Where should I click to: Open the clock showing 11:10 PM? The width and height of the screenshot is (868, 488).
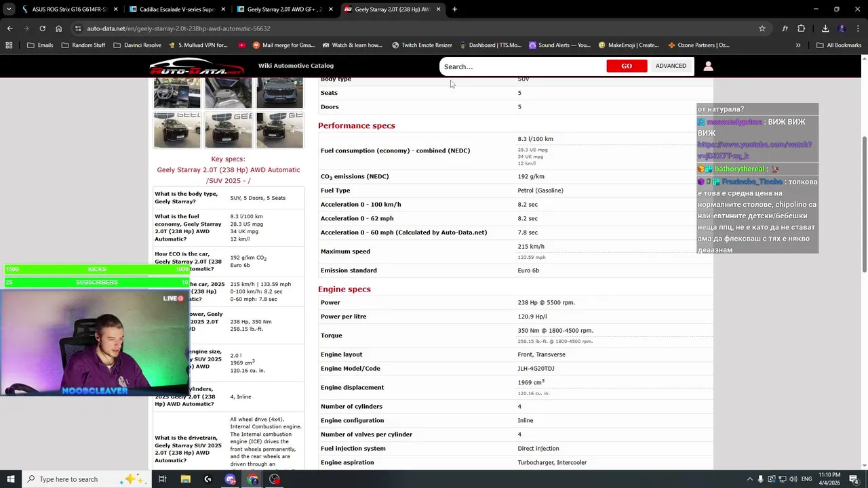click(x=829, y=479)
